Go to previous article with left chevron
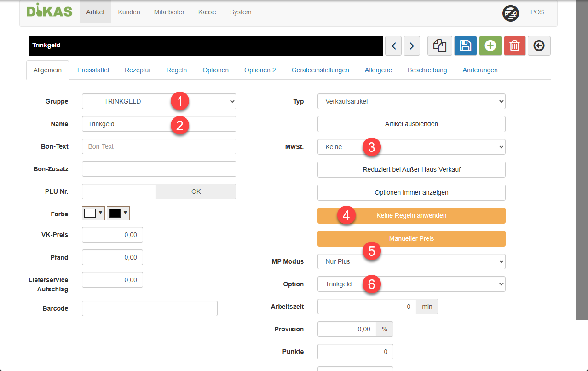This screenshot has height=371, width=588. coord(393,46)
